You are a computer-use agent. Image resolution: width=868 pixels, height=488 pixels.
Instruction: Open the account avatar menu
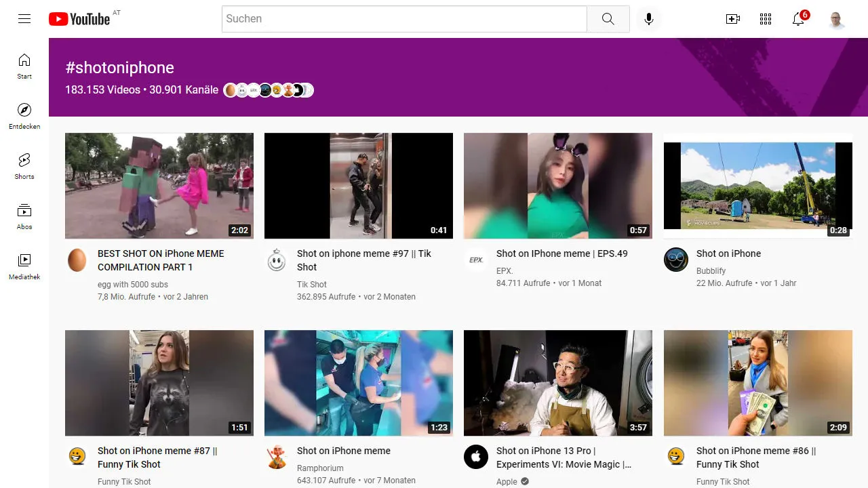837,19
